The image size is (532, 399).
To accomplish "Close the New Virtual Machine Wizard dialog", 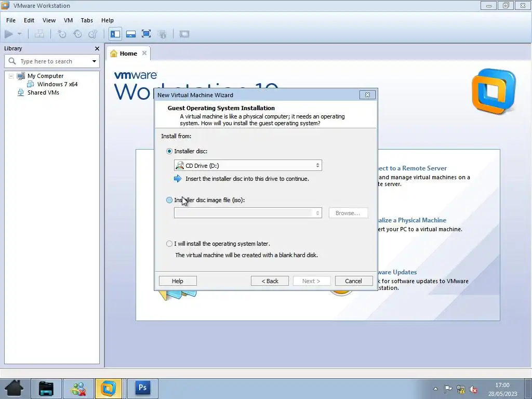I will click(367, 95).
